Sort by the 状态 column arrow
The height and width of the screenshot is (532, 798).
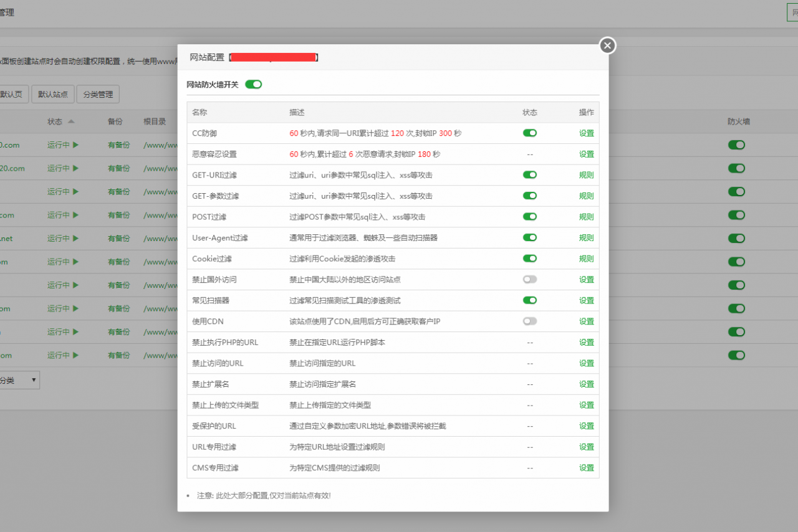71,121
